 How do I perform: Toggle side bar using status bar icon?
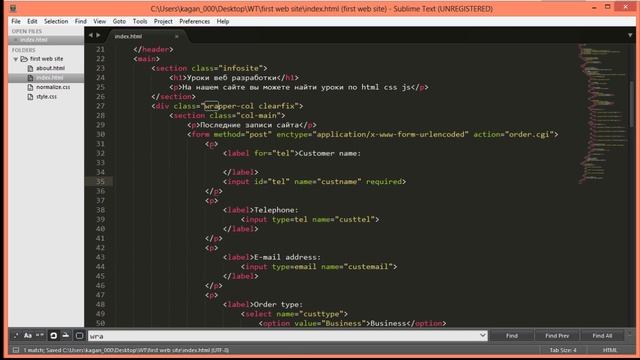tap(16, 350)
